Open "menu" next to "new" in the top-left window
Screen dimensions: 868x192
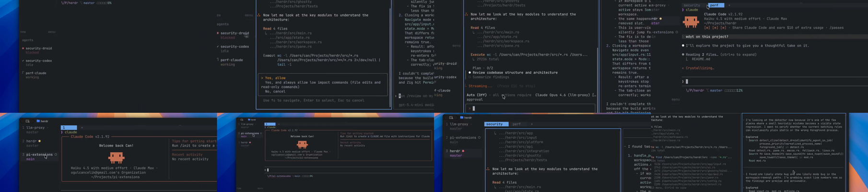point(51,32)
